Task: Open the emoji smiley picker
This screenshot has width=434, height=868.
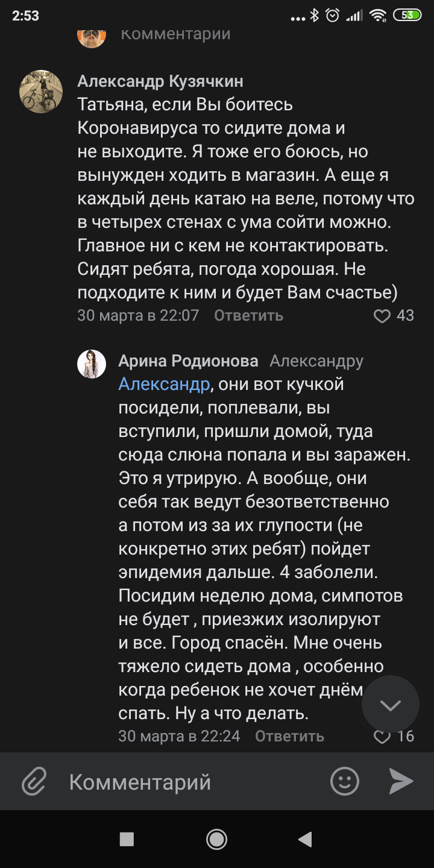Action: pyautogui.click(x=345, y=782)
